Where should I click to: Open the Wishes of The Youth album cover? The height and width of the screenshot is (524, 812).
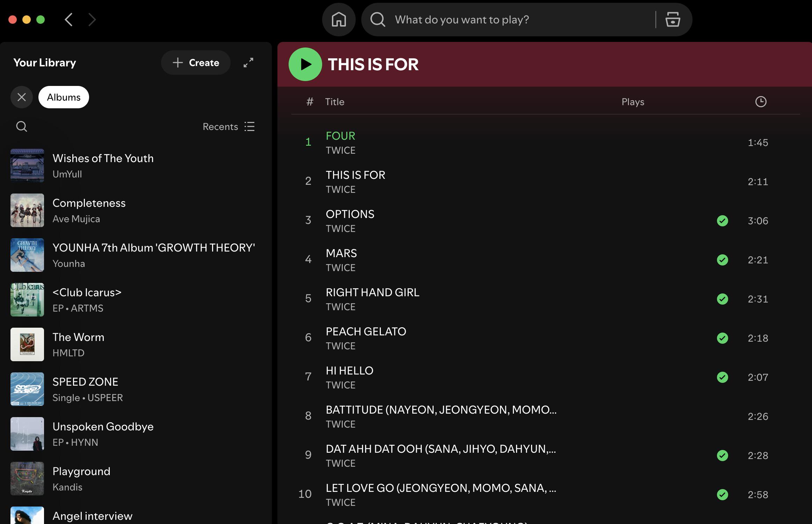(27, 166)
